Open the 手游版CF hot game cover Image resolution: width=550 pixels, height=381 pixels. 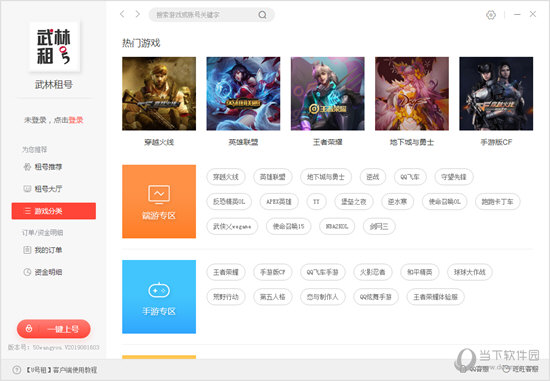pos(496,94)
